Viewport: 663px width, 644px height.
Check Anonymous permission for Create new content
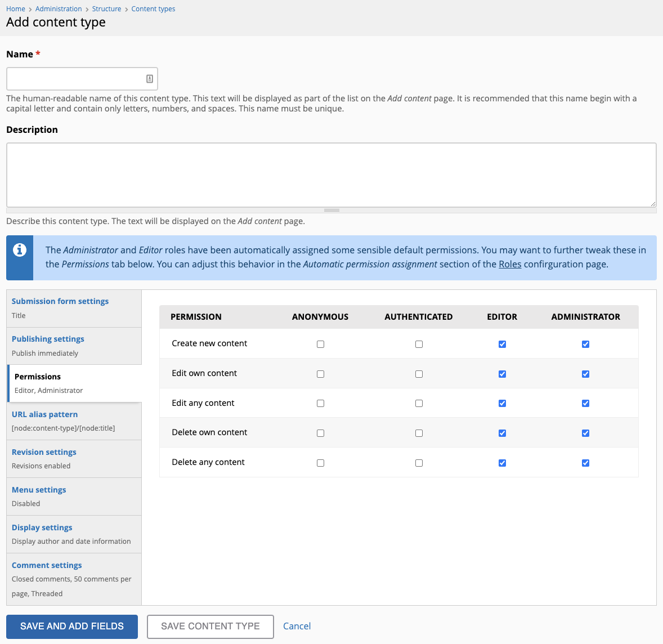[320, 344]
